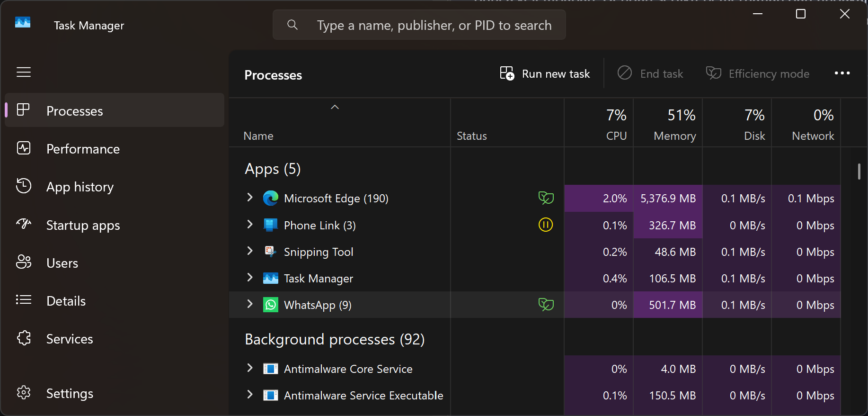Click the Microsoft Edge app icon
The height and width of the screenshot is (416, 868).
click(271, 198)
